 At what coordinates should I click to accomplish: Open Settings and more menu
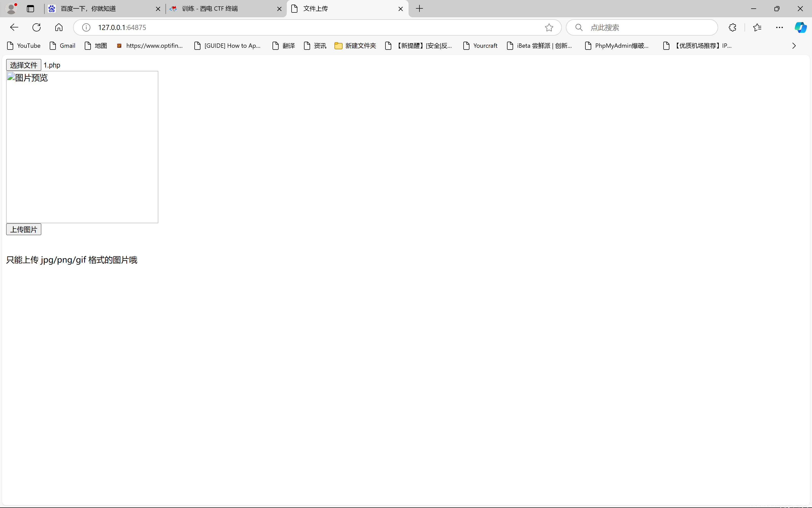pos(780,27)
